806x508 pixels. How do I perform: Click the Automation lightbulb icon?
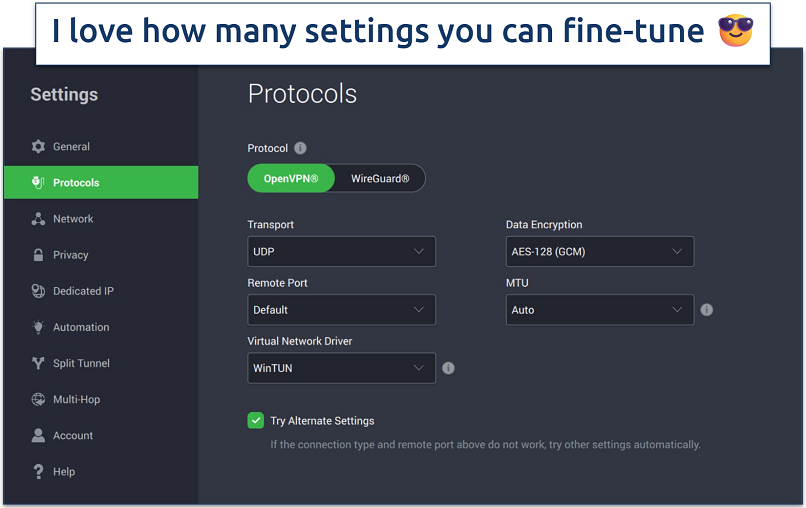pos(38,327)
